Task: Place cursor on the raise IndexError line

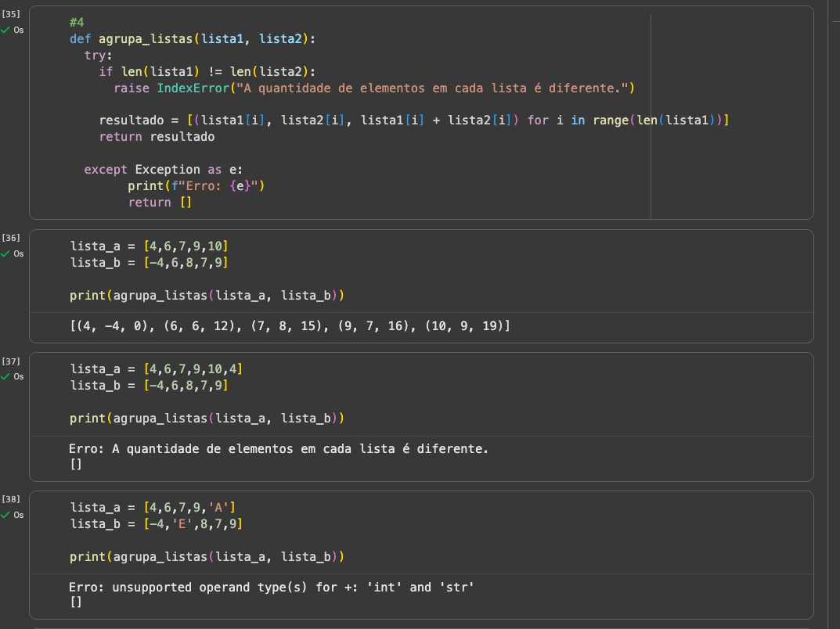Action: click(373, 88)
